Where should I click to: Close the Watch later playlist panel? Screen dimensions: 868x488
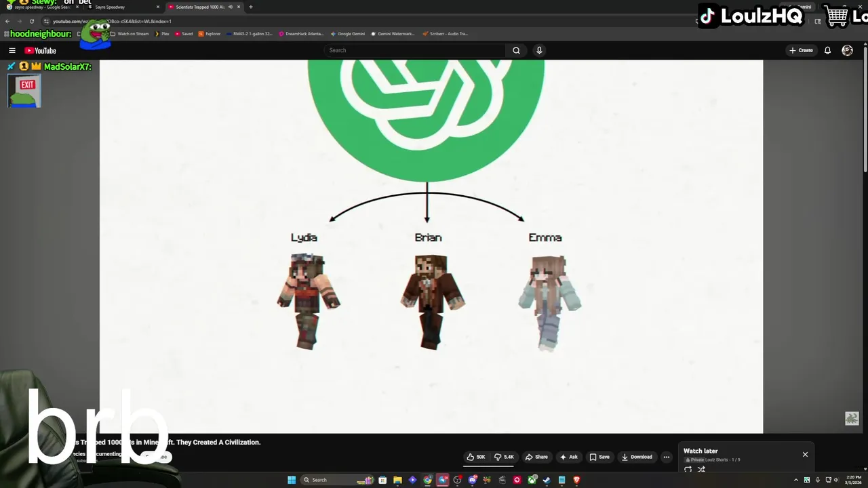pyautogui.click(x=805, y=454)
